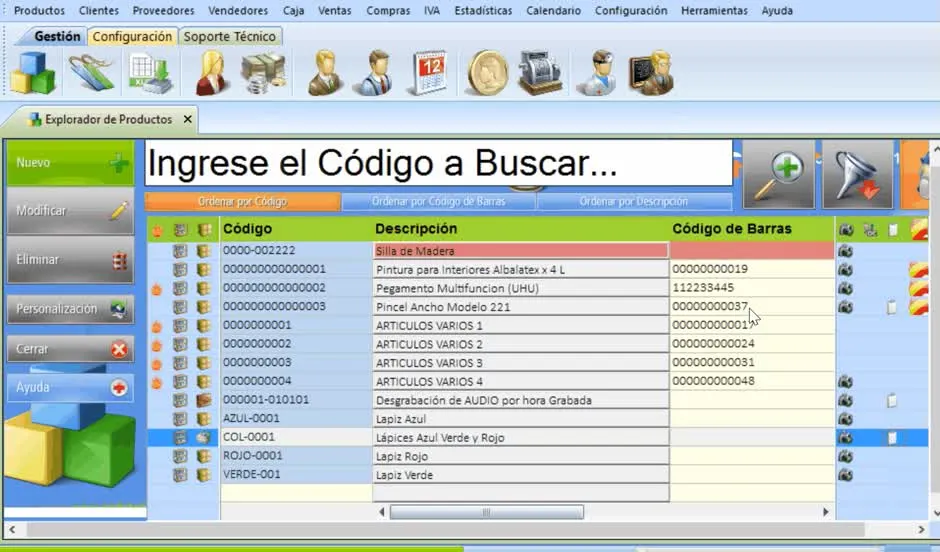940x552 pixels.
Task: Click clipboard icon in Desgrabación de AUDIO row
Action: pos(892,400)
